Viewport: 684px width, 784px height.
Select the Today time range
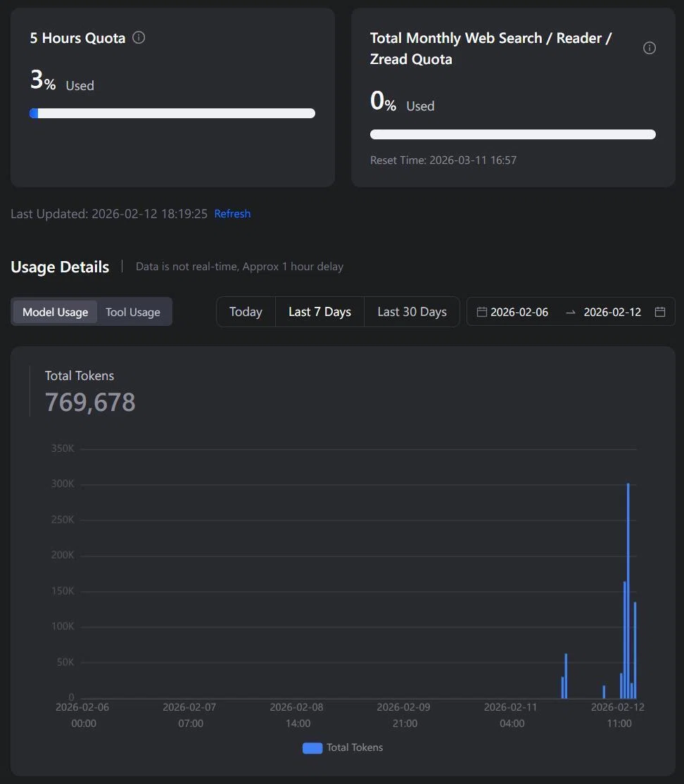point(246,312)
